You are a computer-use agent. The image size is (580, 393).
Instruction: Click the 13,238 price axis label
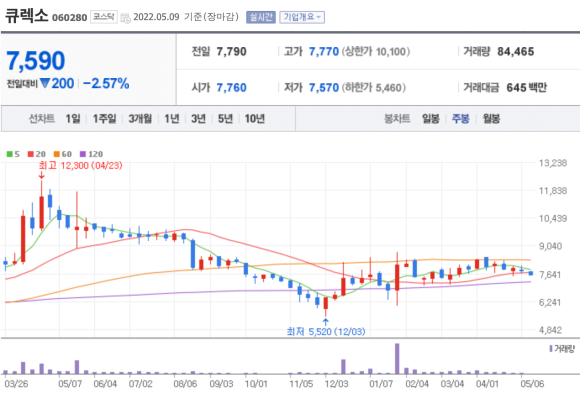[553, 163]
